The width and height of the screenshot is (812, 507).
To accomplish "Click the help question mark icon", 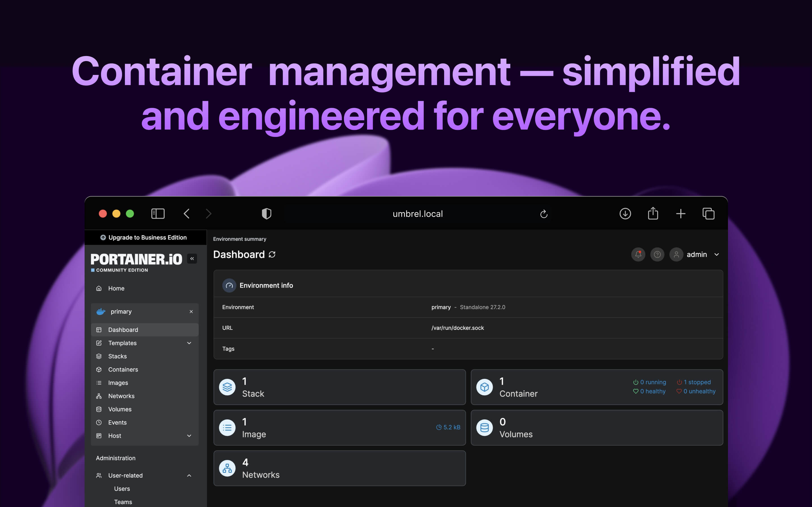I will pyautogui.click(x=657, y=255).
